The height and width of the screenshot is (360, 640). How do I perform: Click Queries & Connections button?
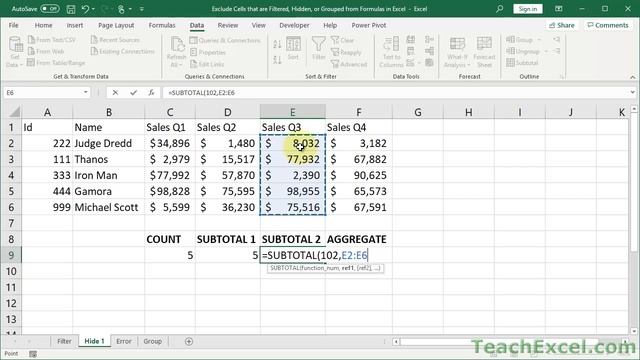(x=225, y=40)
